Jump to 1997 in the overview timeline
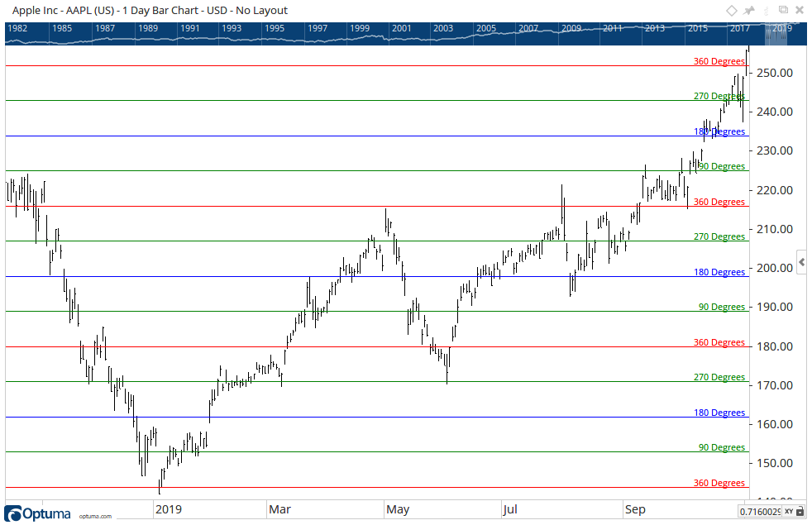The image size is (812, 525). coord(318,28)
